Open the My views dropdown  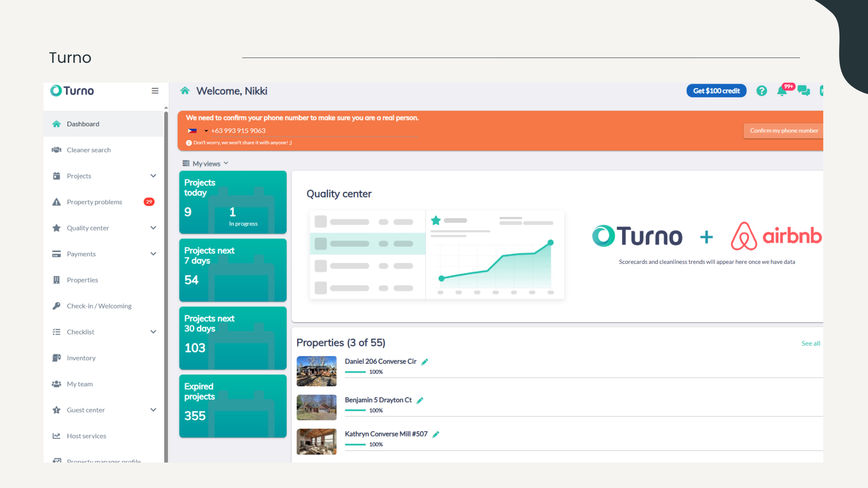point(206,164)
